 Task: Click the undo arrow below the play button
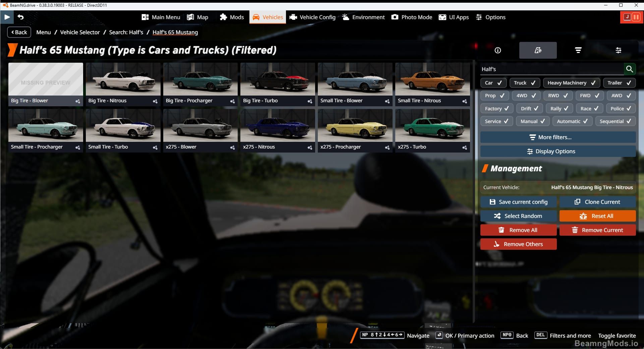tap(21, 17)
